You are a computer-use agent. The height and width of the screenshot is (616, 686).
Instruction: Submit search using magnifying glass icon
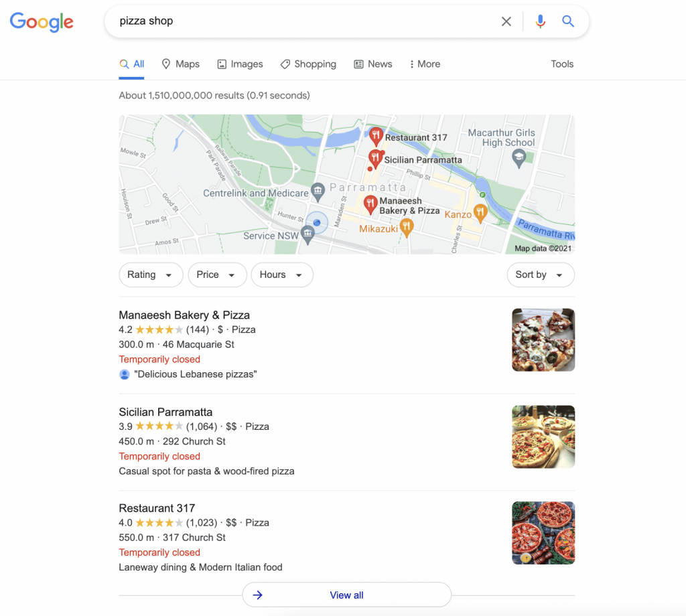pyautogui.click(x=568, y=21)
